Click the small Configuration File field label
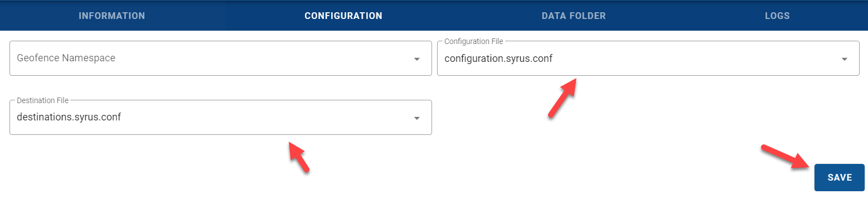This screenshot has width=868, height=223. 473,42
